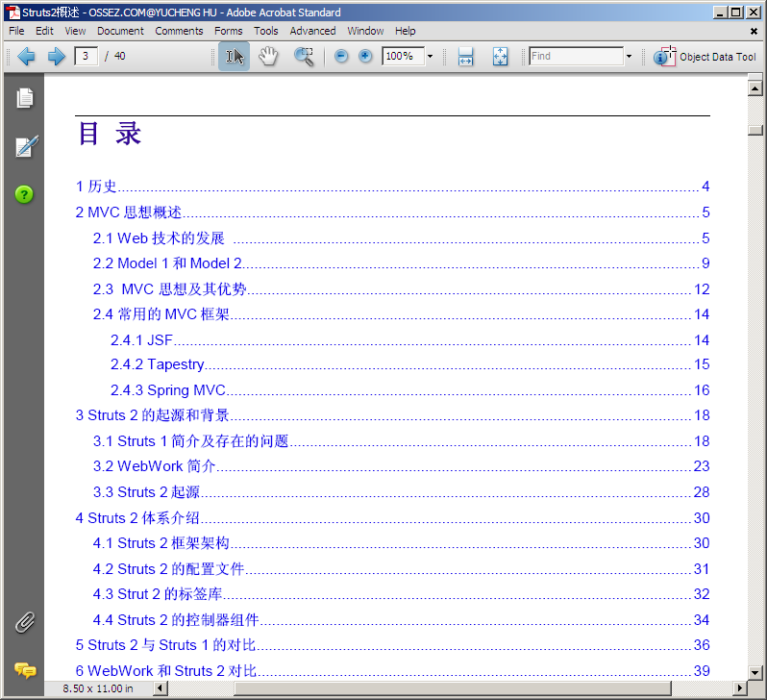Select the Hand pan tool

(268, 57)
